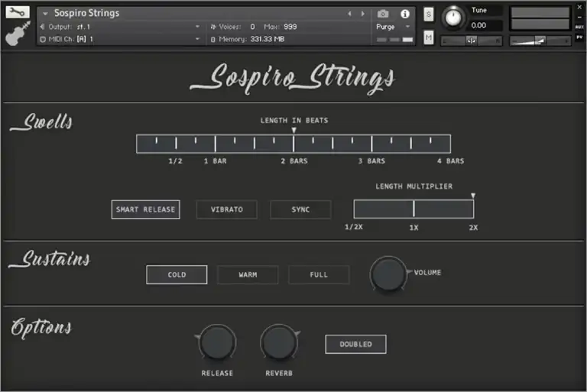This screenshot has width=587, height=392.
Task: Click the Length Multiplier pointer marker
Action: tap(473, 196)
